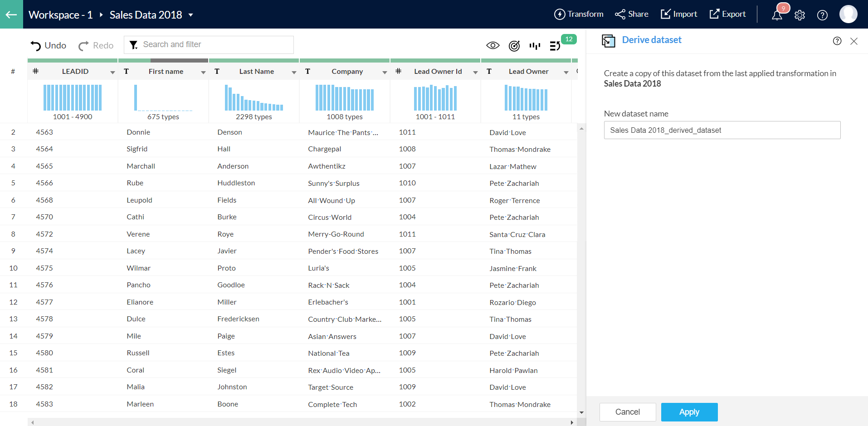Open the Export menu

pos(727,15)
